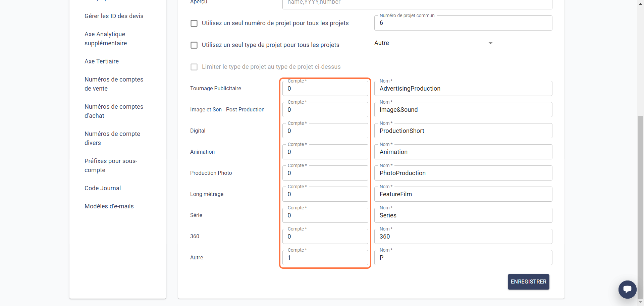Click the PhotoProduction Nom field

point(463,173)
